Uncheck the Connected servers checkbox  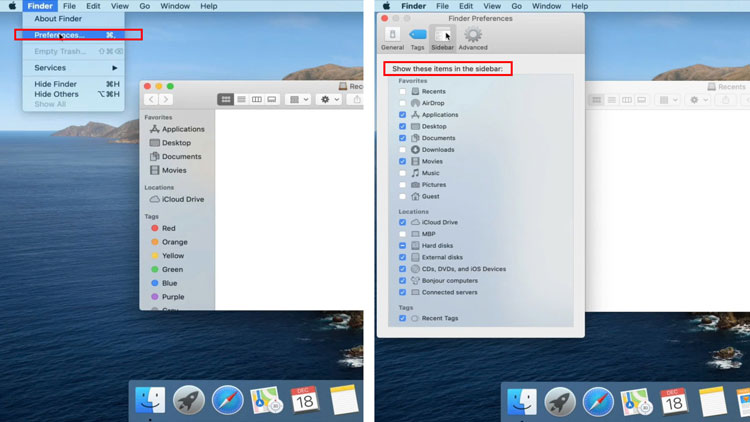402,292
